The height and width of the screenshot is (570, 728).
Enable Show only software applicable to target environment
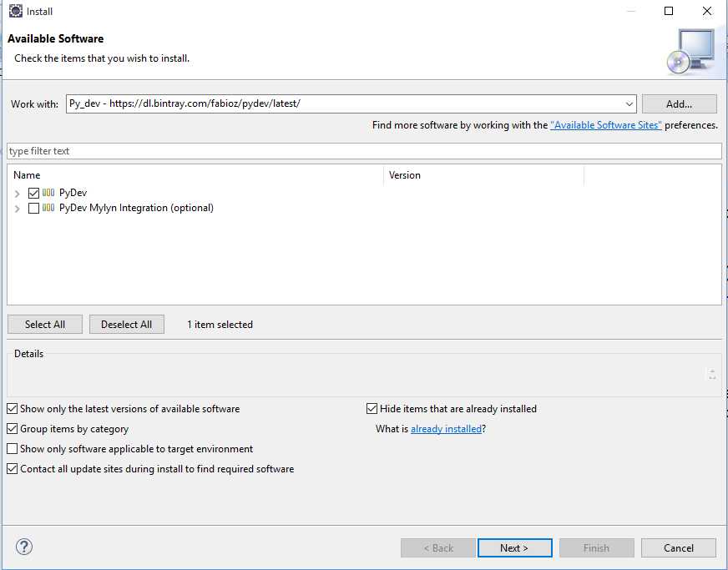pos(12,449)
